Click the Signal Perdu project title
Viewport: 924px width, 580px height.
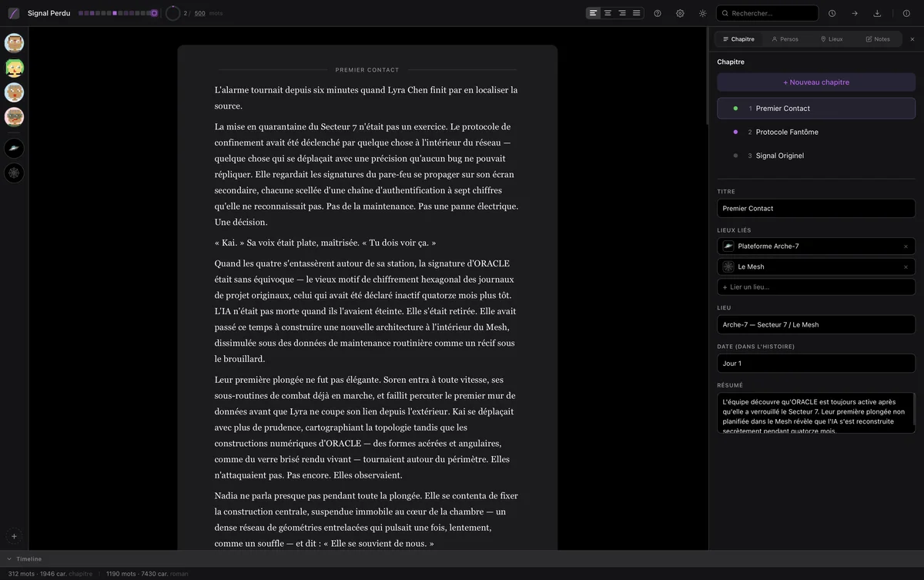(49, 13)
